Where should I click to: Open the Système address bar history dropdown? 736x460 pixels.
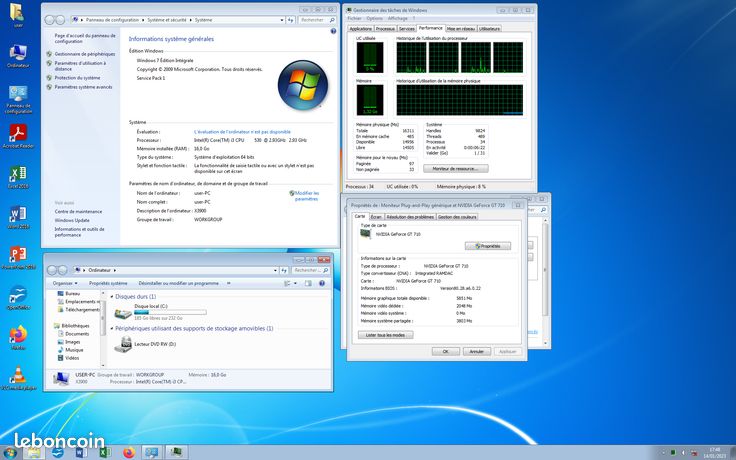click(282, 20)
